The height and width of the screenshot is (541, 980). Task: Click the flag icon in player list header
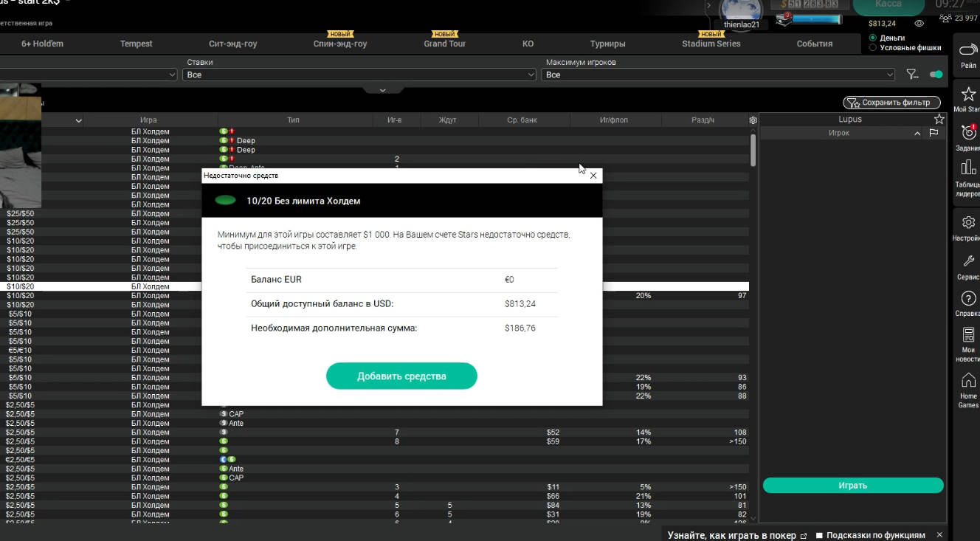pyautogui.click(x=934, y=133)
